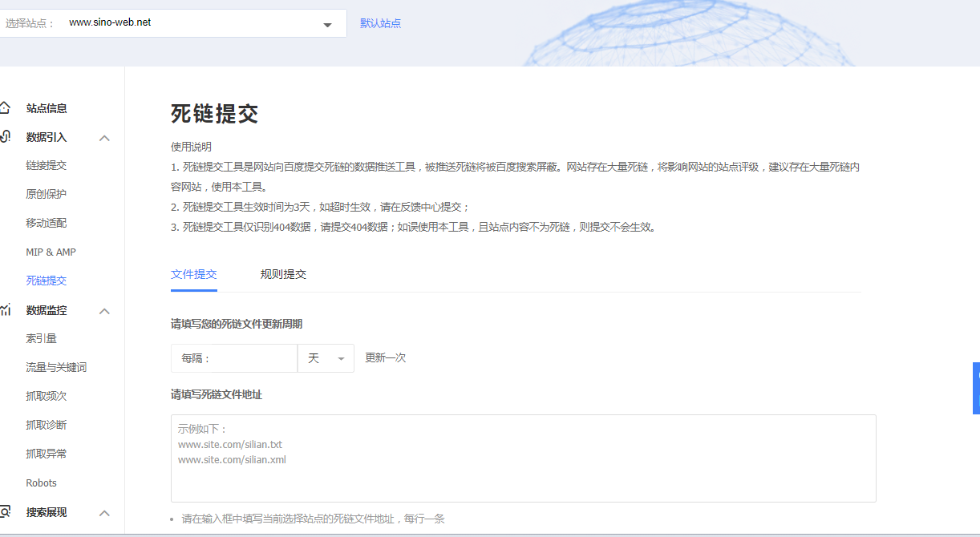Click the chart icon beside 数据监控
Image resolution: width=980 pixels, height=537 pixels.
[6, 310]
